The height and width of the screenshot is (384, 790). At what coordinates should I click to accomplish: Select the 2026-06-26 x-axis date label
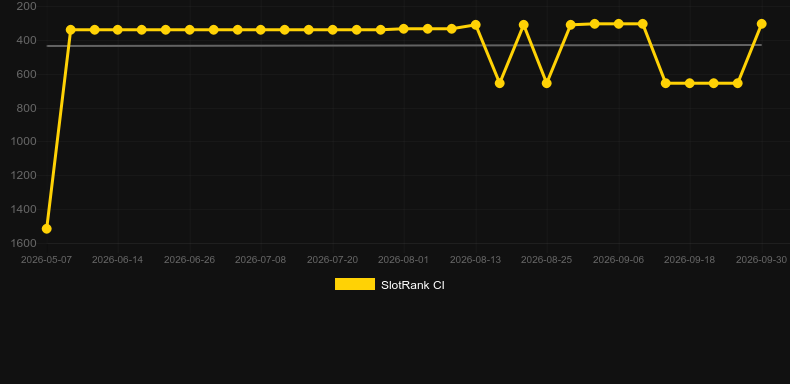point(189,260)
